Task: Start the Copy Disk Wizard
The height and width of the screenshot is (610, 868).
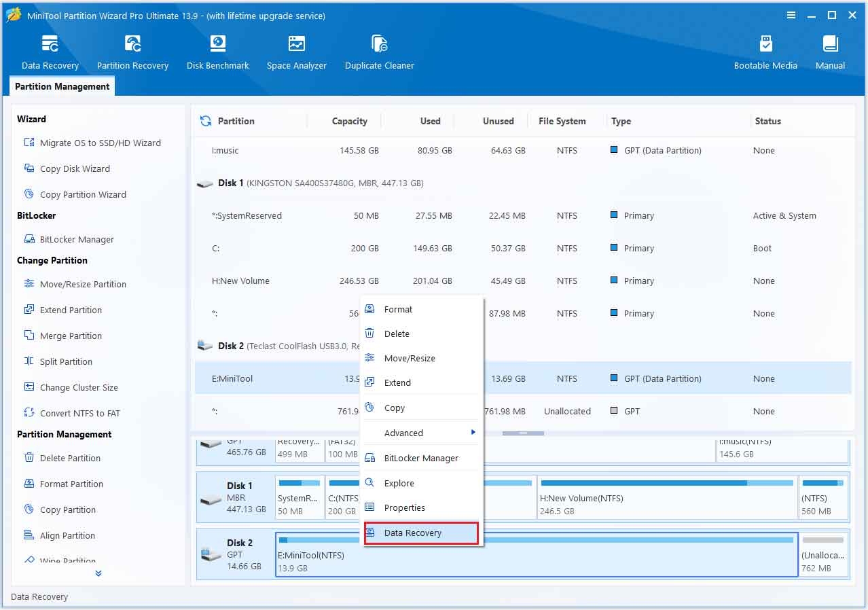Action: 67,168
